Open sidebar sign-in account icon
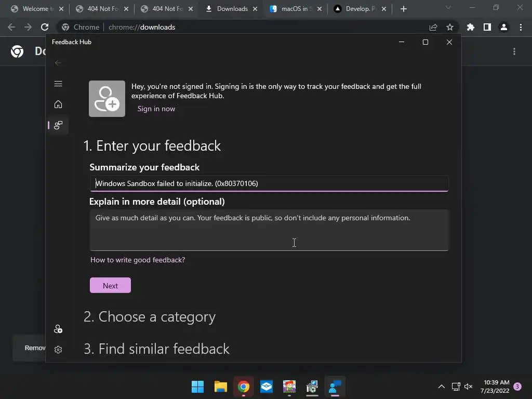Screen dimensions: 532x399 [x=58, y=329]
